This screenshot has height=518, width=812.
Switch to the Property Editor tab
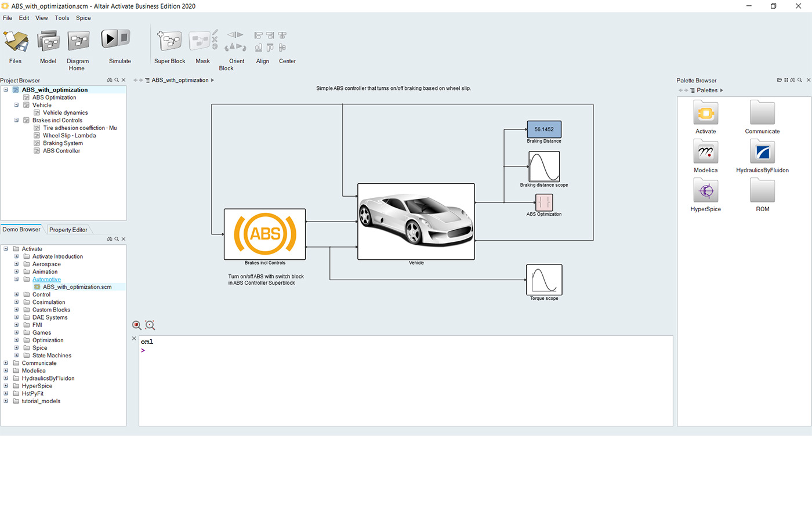pos(68,230)
